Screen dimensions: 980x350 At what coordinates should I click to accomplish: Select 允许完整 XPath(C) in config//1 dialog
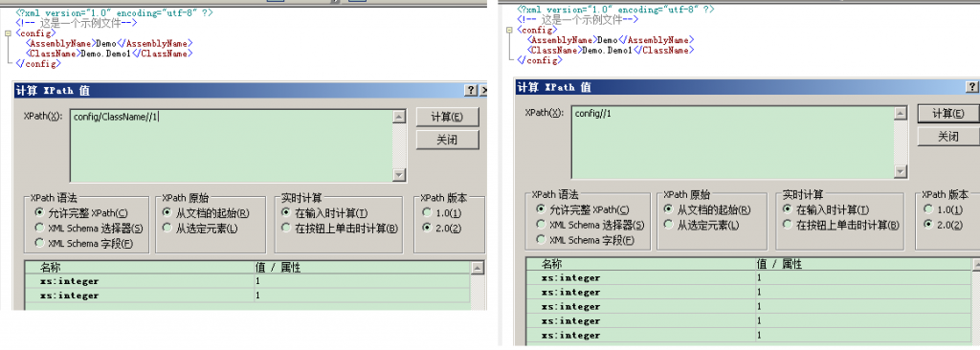coord(583,210)
